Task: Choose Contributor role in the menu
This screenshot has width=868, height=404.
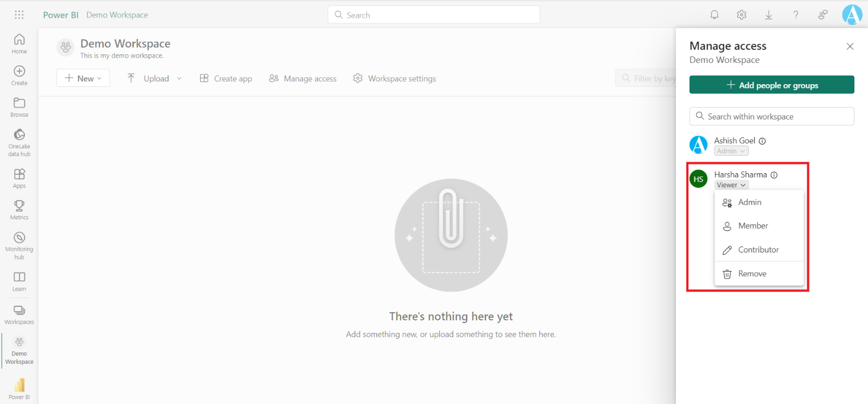Action: (758, 250)
